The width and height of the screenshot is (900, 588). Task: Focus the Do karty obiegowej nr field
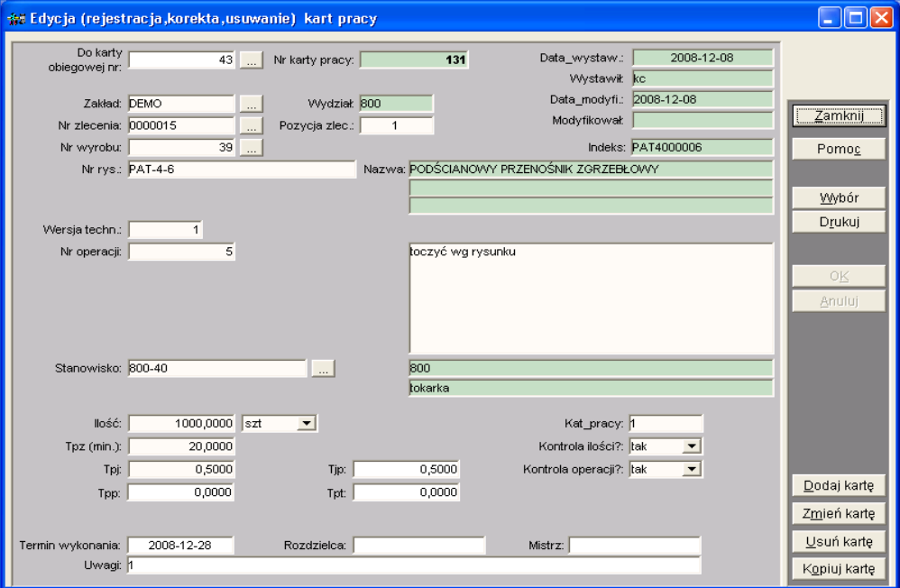click(181, 60)
